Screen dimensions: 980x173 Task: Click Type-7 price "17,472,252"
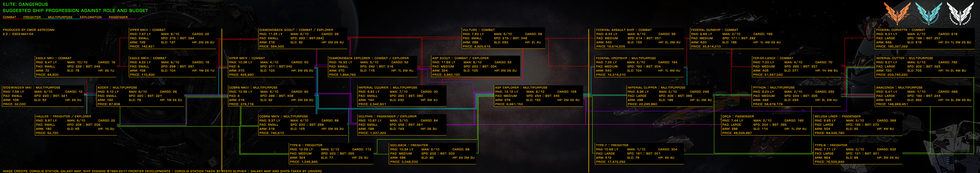[x=616, y=162]
